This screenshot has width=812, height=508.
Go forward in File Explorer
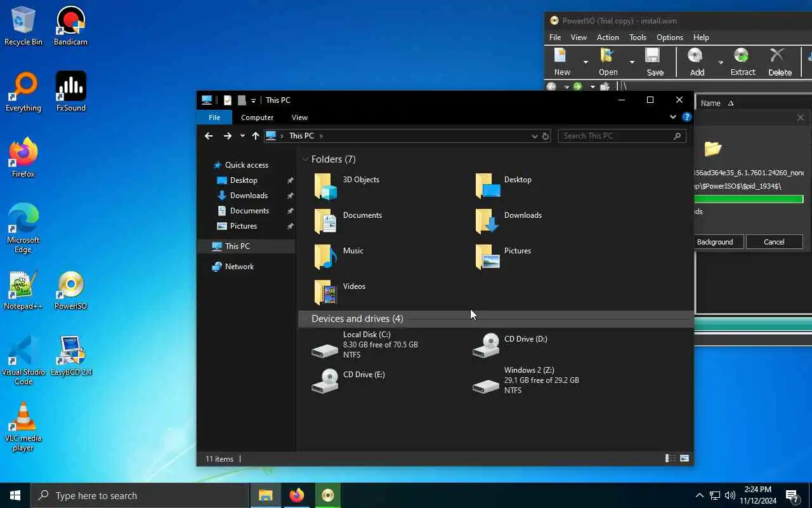227,136
